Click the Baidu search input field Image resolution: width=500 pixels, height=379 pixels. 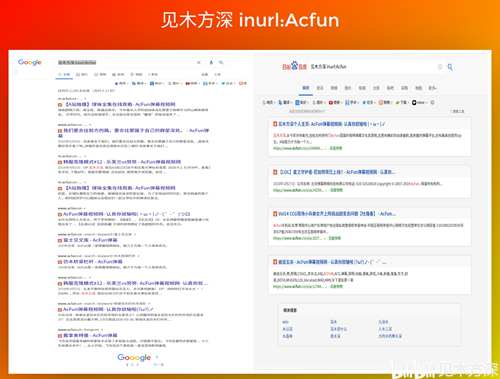coord(372,67)
